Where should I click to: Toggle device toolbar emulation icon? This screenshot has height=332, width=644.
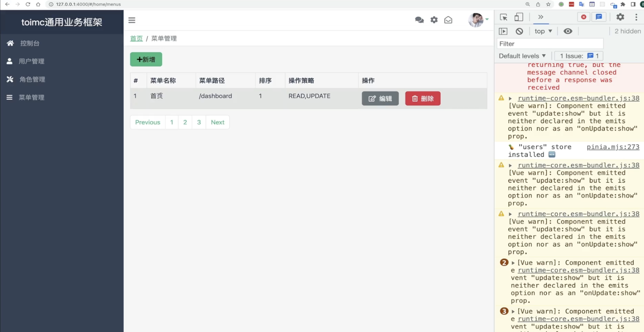(519, 17)
